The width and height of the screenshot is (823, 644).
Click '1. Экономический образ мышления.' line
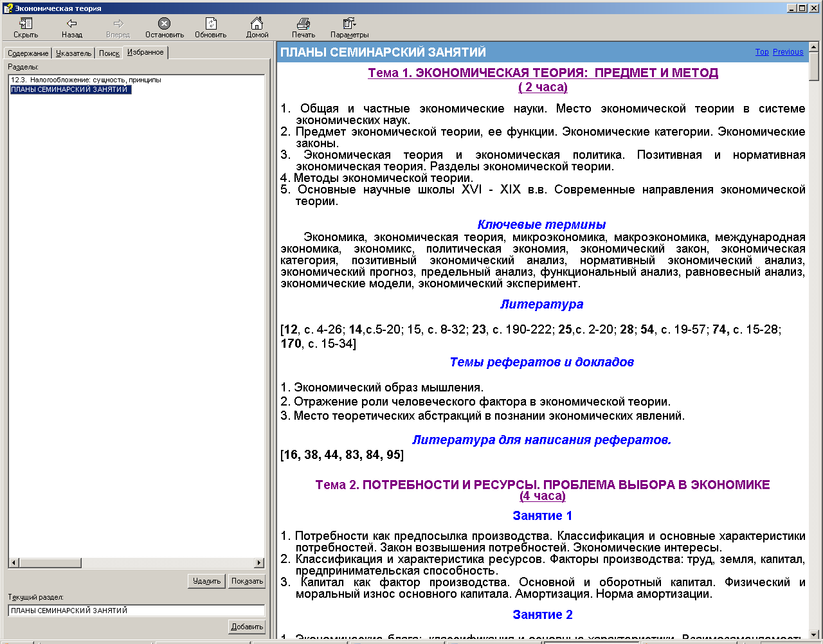tap(382, 388)
